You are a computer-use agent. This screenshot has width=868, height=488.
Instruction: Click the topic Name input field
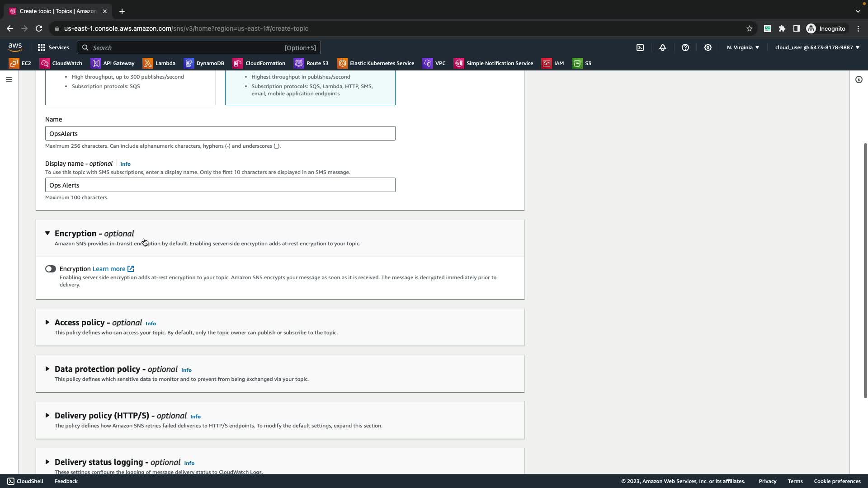click(220, 134)
